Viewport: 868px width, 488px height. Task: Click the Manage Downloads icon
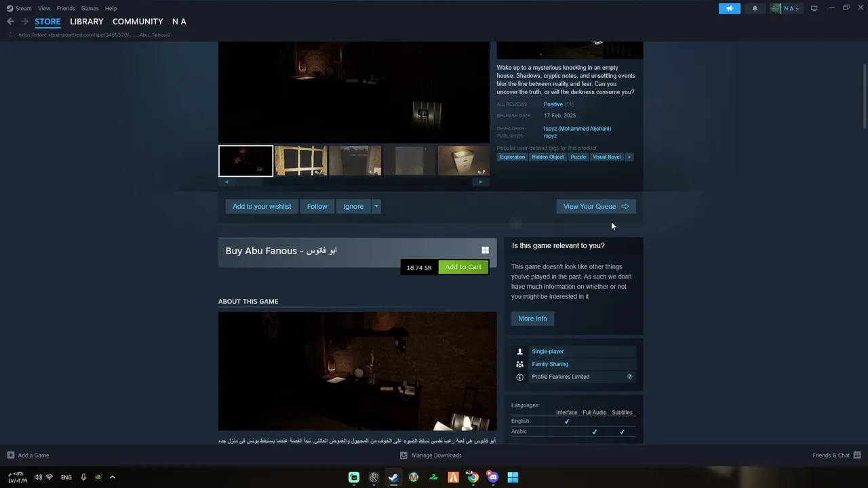point(403,455)
